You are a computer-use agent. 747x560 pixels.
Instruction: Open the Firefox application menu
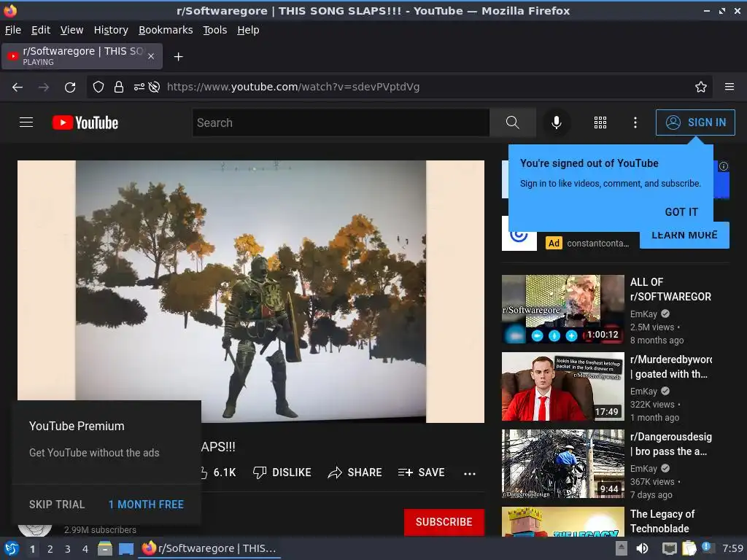(x=729, y=87)
